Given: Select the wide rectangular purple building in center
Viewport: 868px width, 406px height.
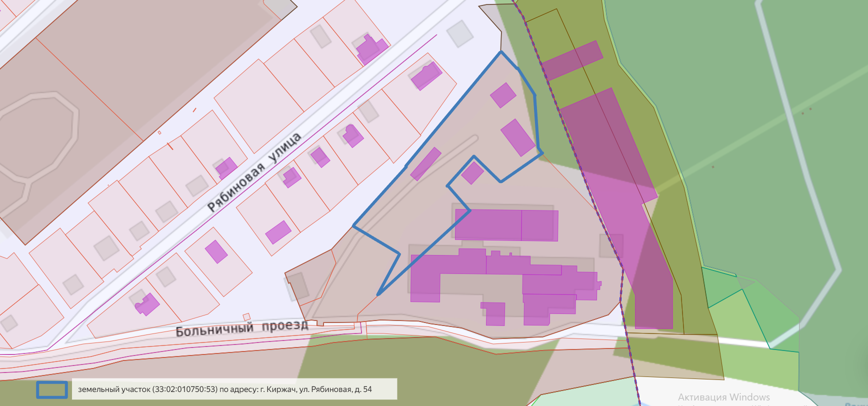Looking at the screenshot, I should [x=506, y=225].
